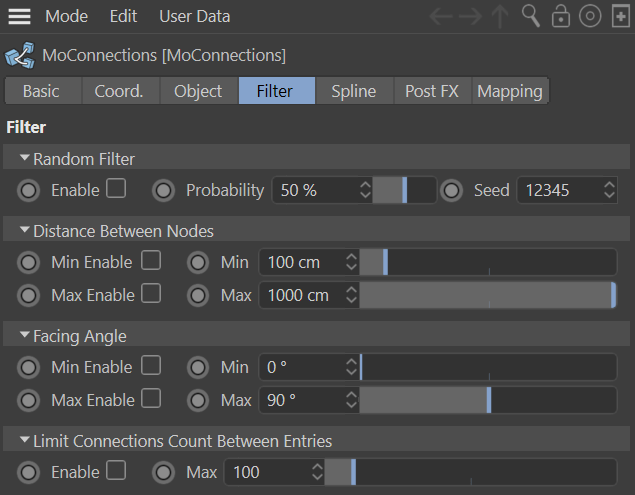Open the Edit menu

(123, 17)
